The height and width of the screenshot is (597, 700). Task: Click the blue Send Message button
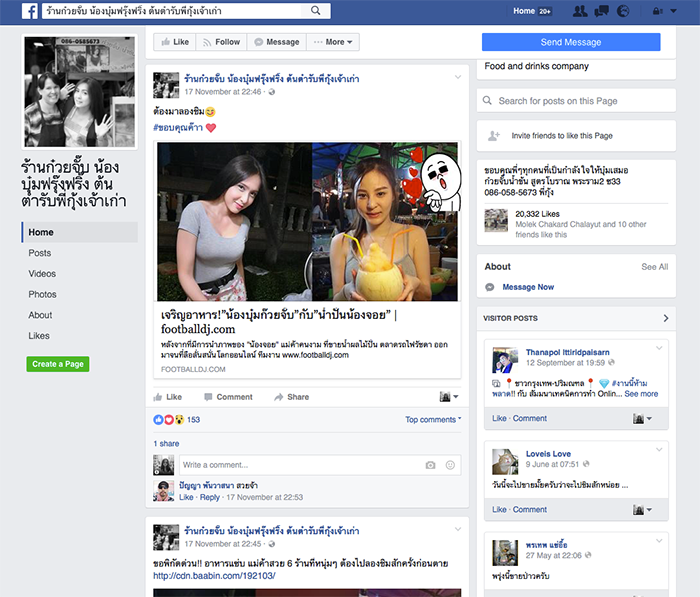(x=571, y=42)
